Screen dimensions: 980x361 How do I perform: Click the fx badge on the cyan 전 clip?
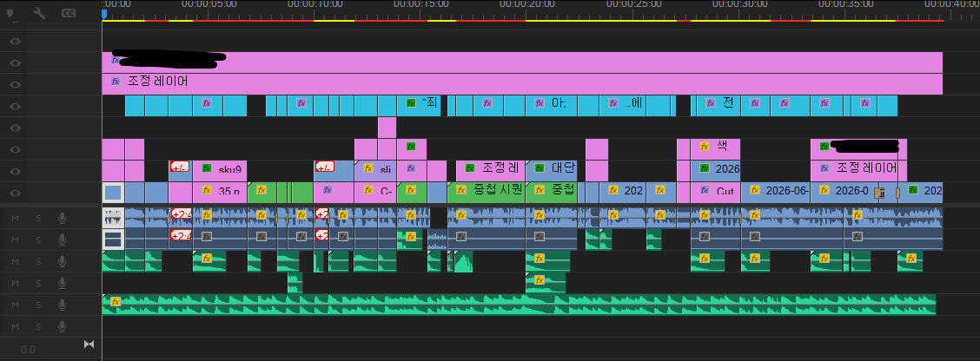point(710,103)
